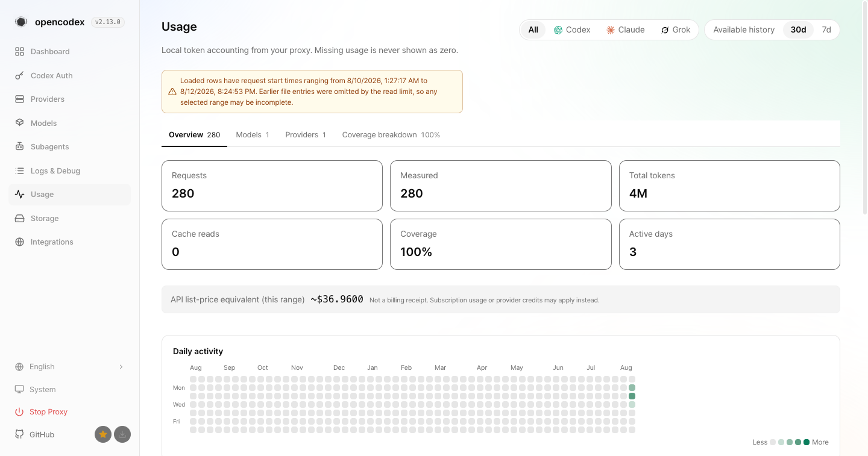Open the Storage drive icon
The height and width of the screenshot is (456, 868).
[x=19, y=219]
